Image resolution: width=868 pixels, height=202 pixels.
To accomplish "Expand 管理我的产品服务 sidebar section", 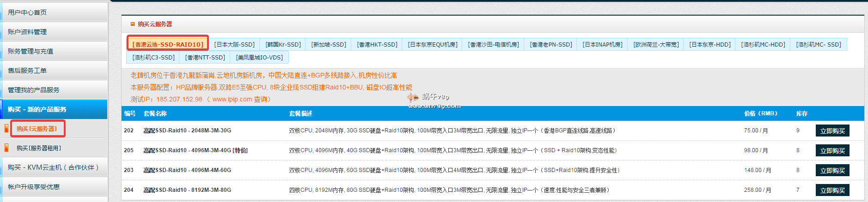I will pos(34,90).
